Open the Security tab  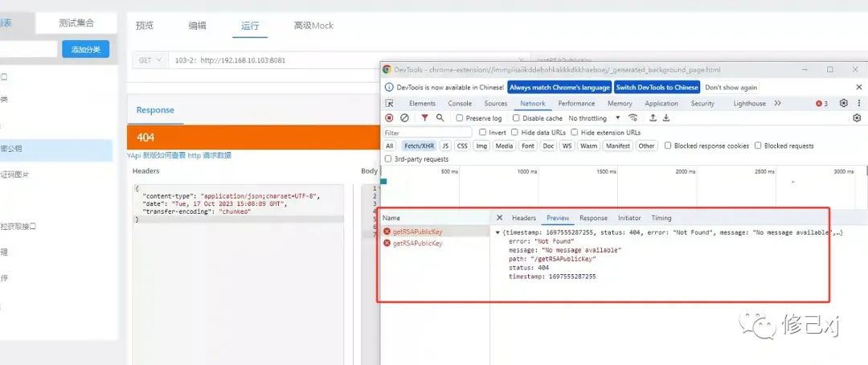[x=702, y=104]
